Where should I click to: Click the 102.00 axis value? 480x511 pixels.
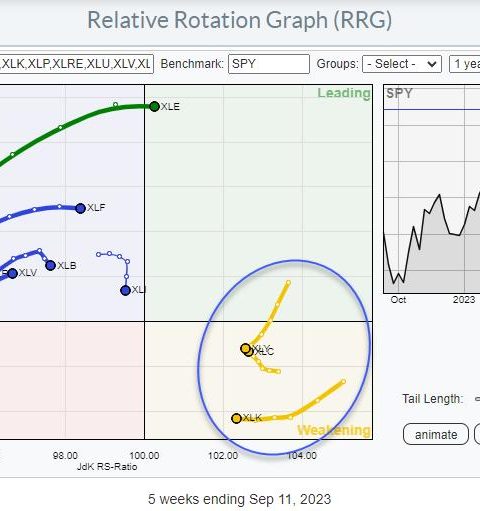click(223, 455)
